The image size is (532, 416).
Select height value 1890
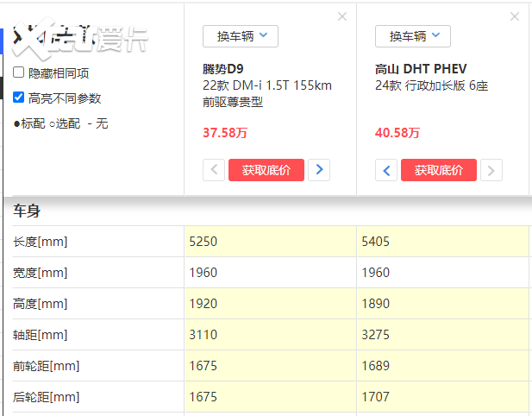375,303
